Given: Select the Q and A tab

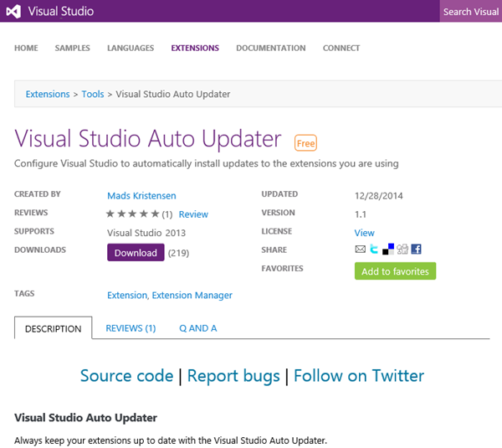Looking at the screenshot, I should (x=198, y=328).
